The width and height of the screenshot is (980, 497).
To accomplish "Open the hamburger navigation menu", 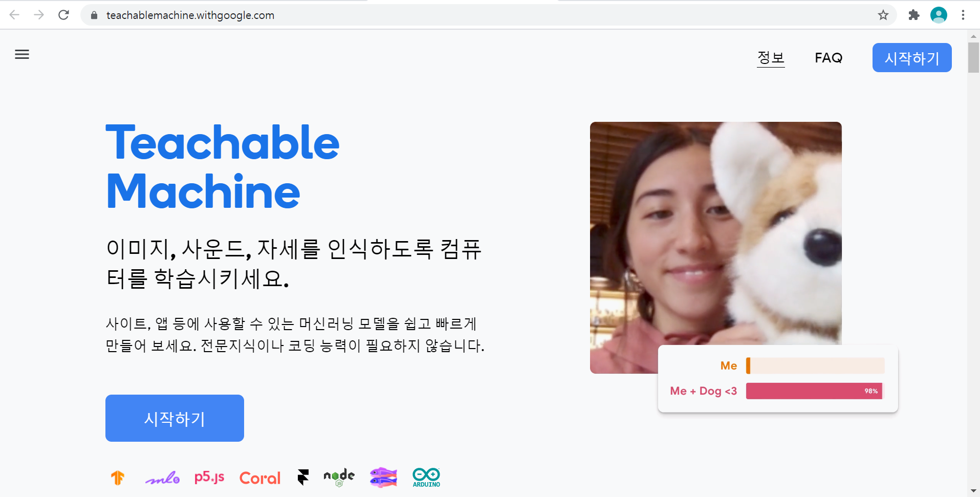I will click(22, 54).
